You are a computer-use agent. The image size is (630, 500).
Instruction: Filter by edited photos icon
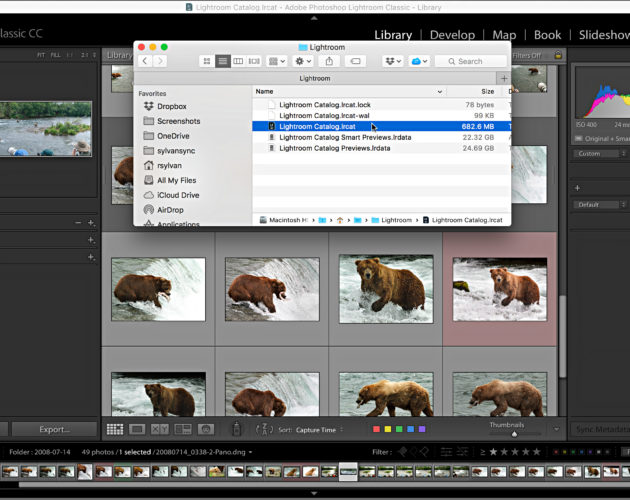tap(446, 452)
